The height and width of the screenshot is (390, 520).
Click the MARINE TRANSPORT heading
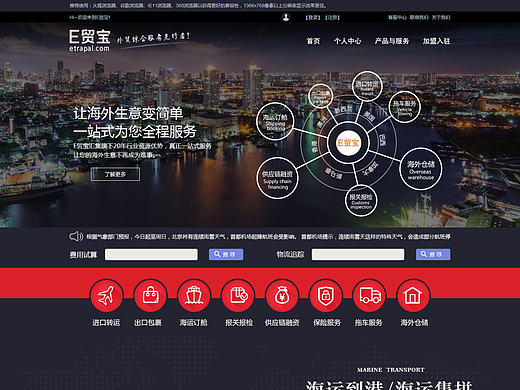pyautogui.click(x=391, y=370)
